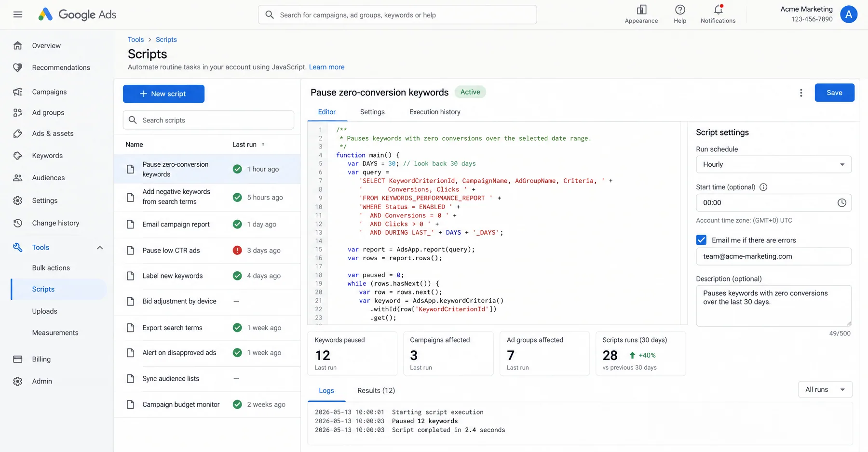Follow the Learn more link
This screenshot has width=868, height=452.
point(326,67)
